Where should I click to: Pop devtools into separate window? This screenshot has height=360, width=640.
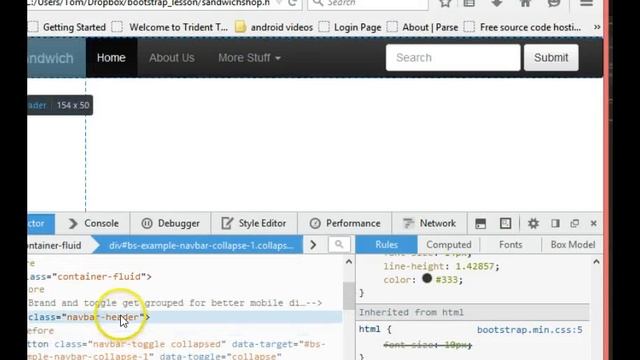(575, 223)
